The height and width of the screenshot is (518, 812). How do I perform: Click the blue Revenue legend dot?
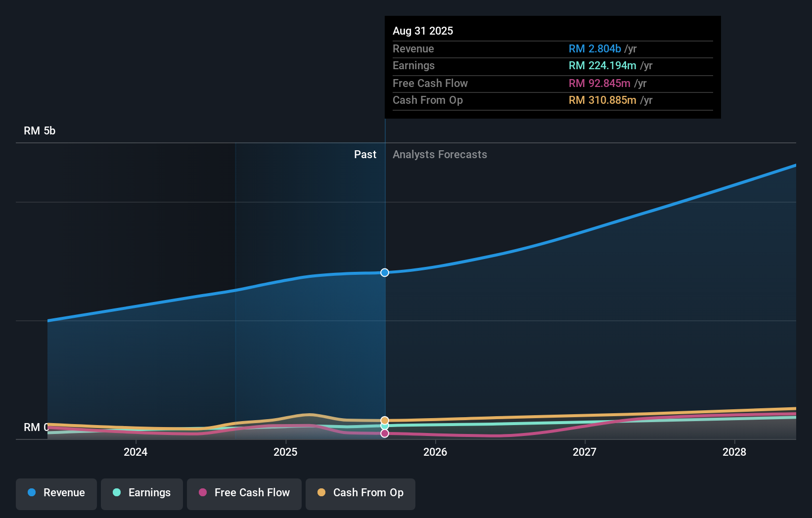31,493
